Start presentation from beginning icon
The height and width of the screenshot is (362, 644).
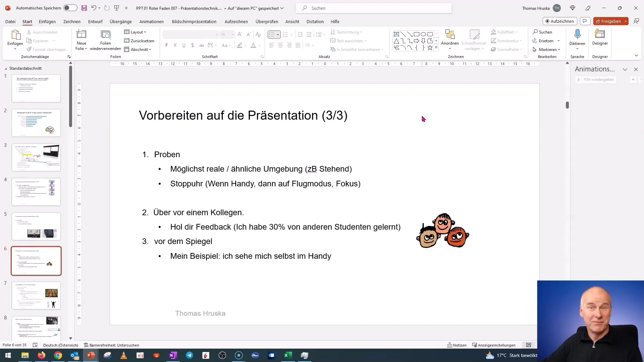(117, 8)
